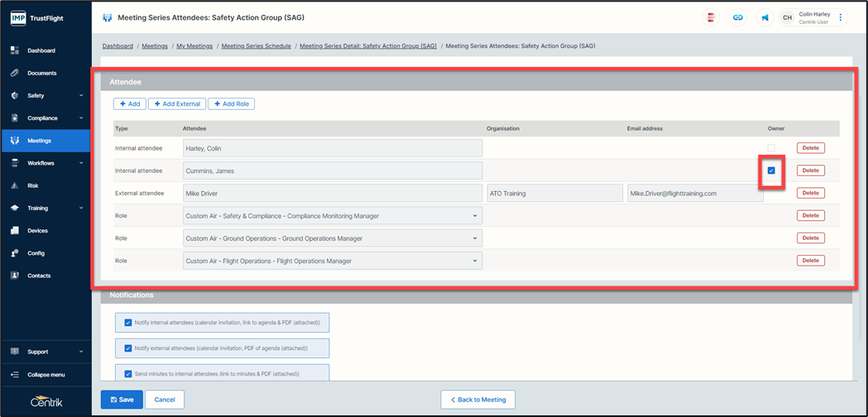Follow the My Meetings breadcrumb link
The height and width of the screenshot is (417, 868).
click(194, 46)
